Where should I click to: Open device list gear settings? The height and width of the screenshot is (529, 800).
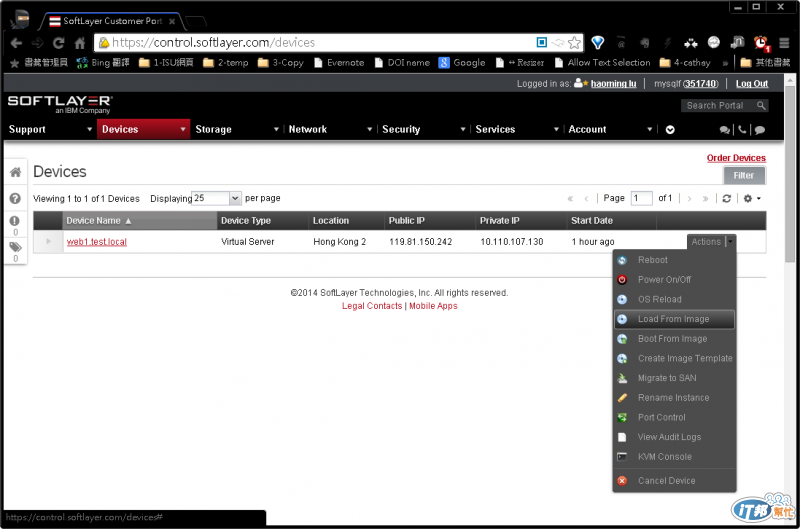(x=752, y=198)
